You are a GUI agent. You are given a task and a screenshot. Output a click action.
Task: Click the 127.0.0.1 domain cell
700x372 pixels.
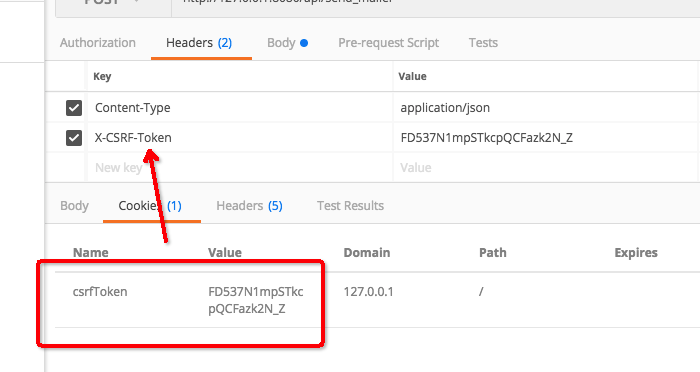click(x=368, y=292)
